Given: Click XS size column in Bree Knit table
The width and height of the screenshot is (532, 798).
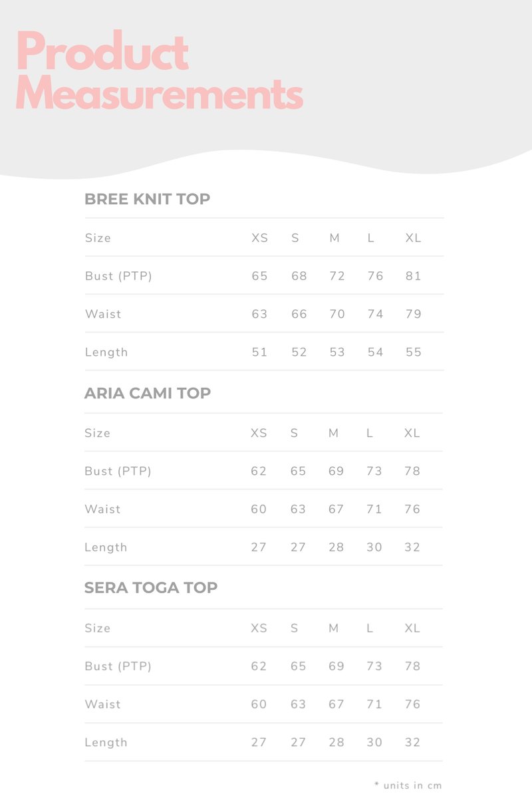Looking at the screenshot, I should click(260, 238).
